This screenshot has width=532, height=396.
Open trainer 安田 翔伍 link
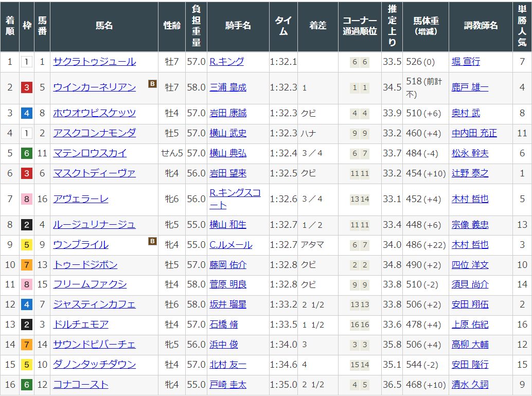click(x=470, y=304)
